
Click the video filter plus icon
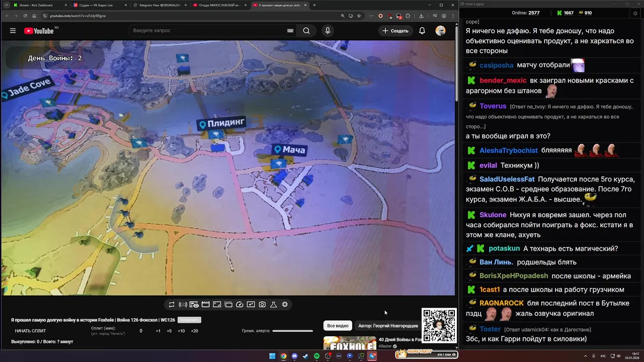click(x=251, y=305)
